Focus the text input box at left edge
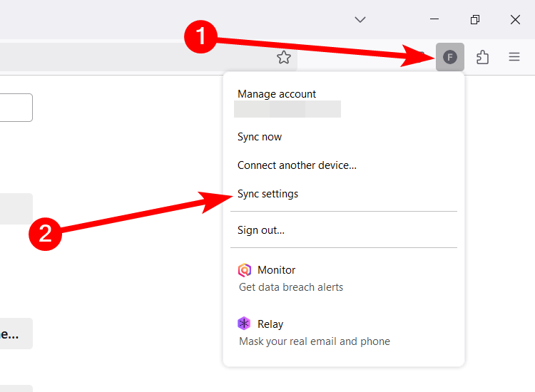Viewport: 535px width, 392px height. [x=14, y=108]
